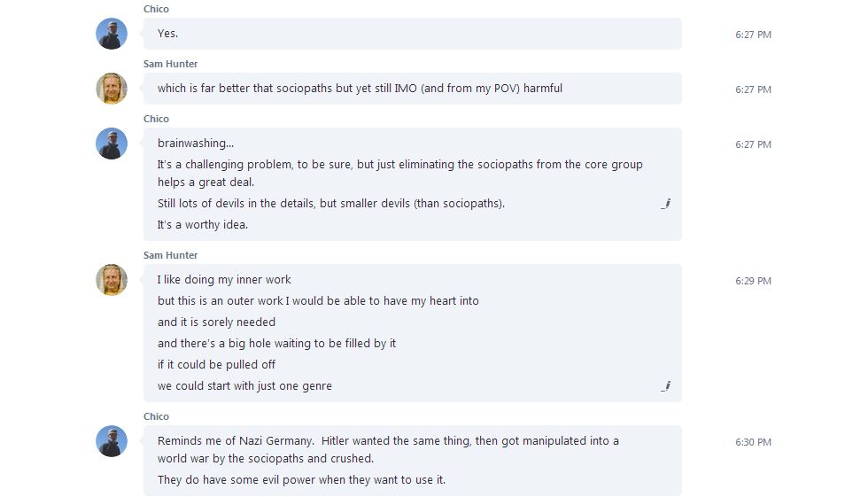The image size is (868, 497).
Task: Click the "brainwashing..." message text
Action: [196, 144]
